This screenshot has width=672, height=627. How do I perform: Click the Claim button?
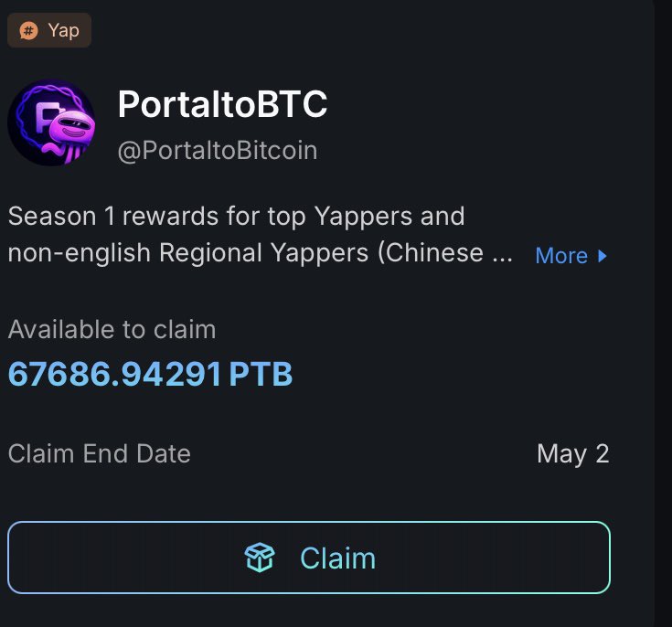[309, 558]
